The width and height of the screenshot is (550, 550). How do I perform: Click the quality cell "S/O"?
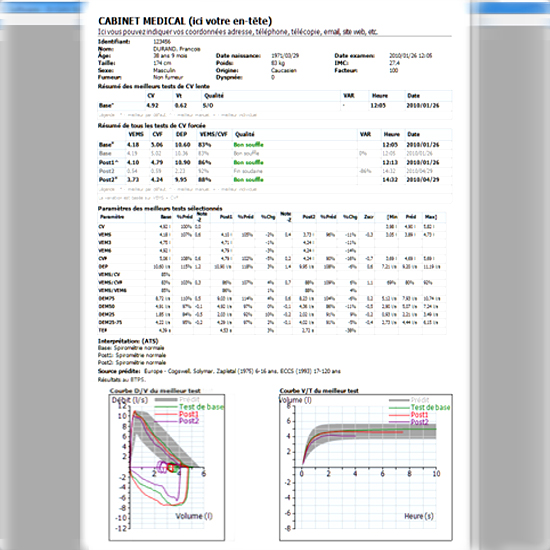[x=208, y=106]
